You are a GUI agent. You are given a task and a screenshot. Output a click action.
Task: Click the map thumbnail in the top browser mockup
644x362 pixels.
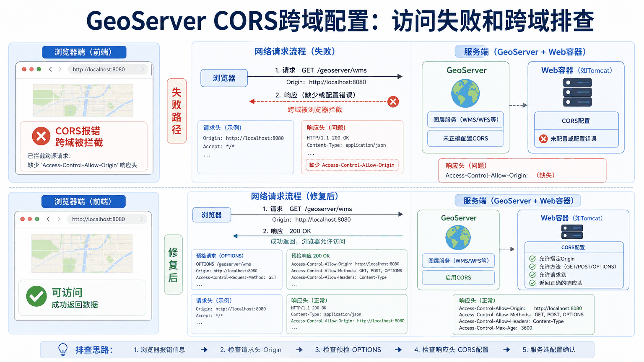point(83,101)
